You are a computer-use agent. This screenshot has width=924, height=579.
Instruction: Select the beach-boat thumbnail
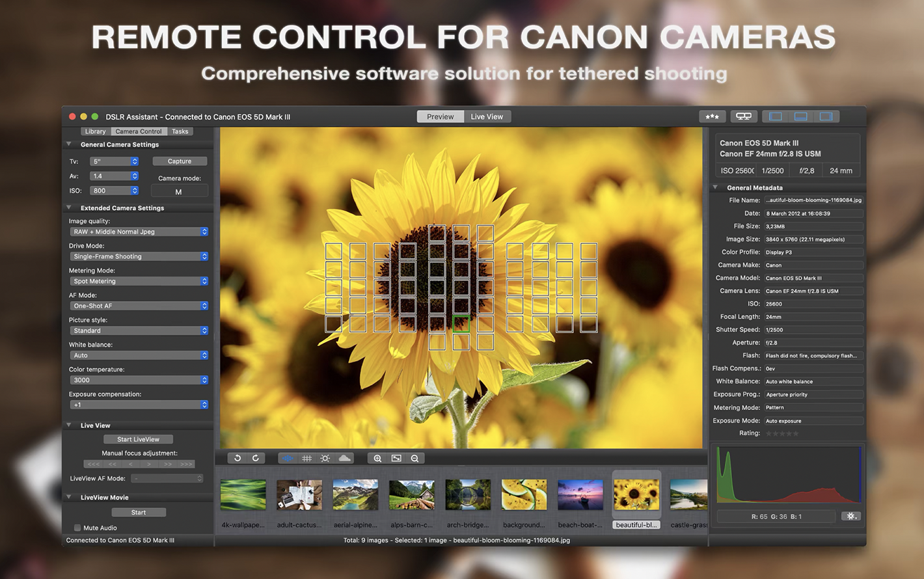pyautogui.click(x=580, y=495)
